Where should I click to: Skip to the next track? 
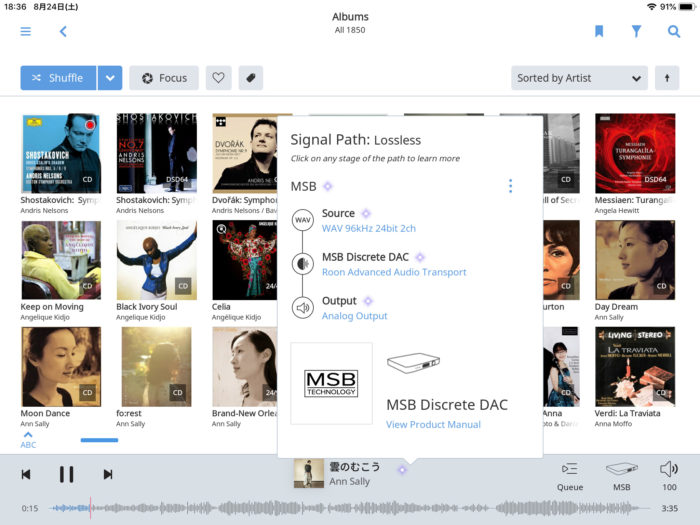tap(108, 474)
